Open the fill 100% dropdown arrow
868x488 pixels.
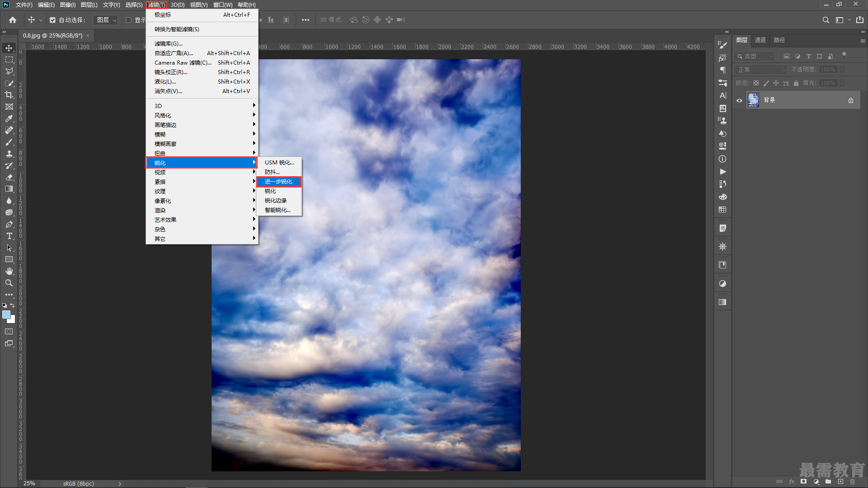842,83
